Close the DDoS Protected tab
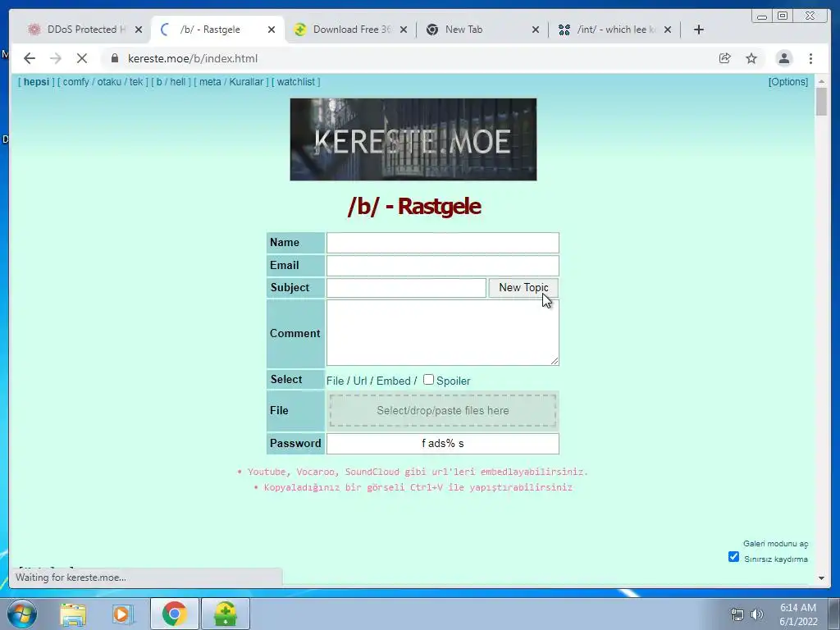The width and height of the screenshot is (840, 630). [x=139, y=30]
